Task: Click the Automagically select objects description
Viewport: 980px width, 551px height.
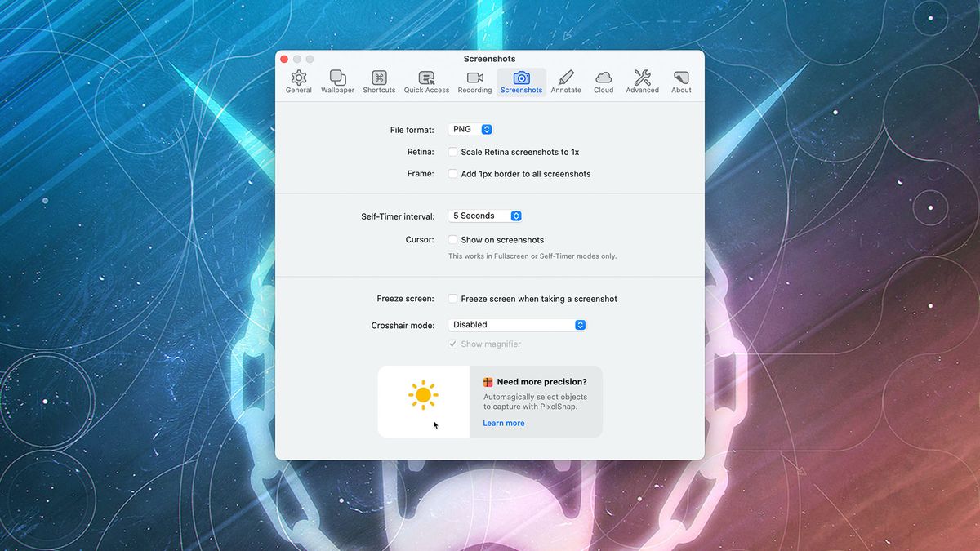Action: pyautogui.click(x=535, y=402)
